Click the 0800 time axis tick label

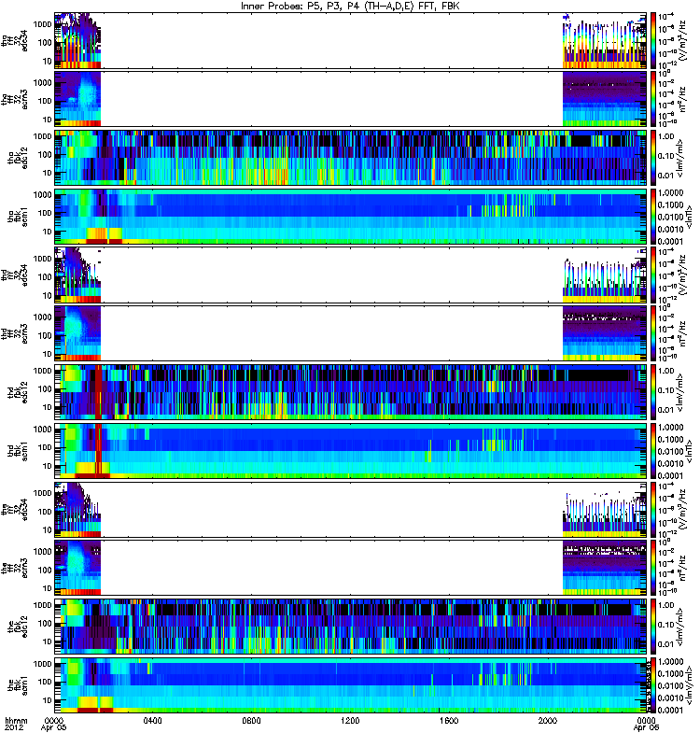coord(251,721)
